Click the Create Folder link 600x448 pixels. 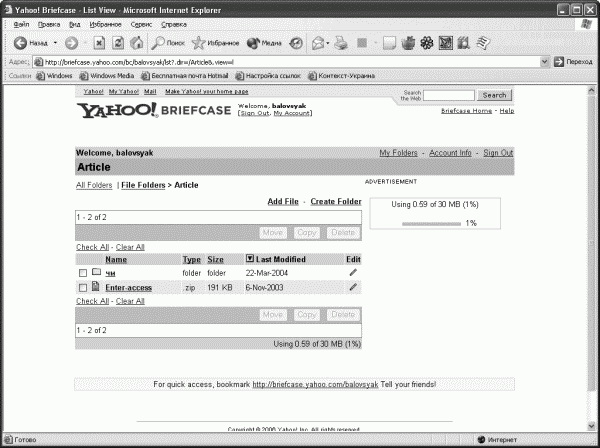(336, 201)
